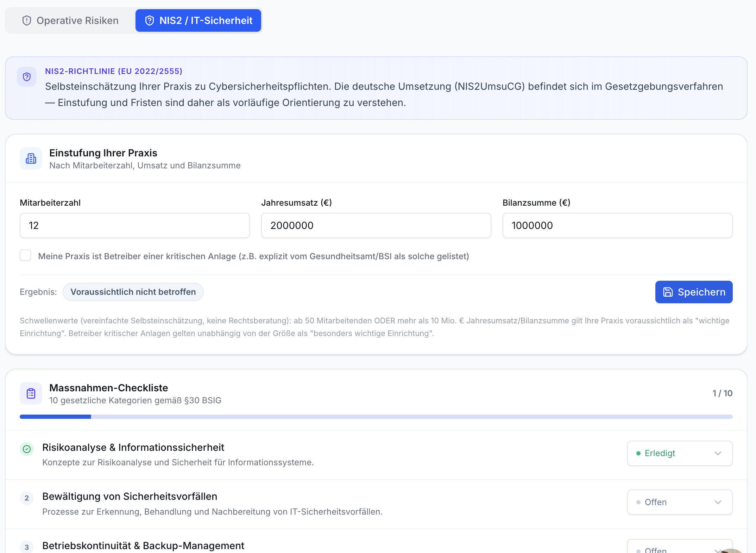Focus the Jahresumsatz (€) input field
756x553 pixels.
(376, 225)
